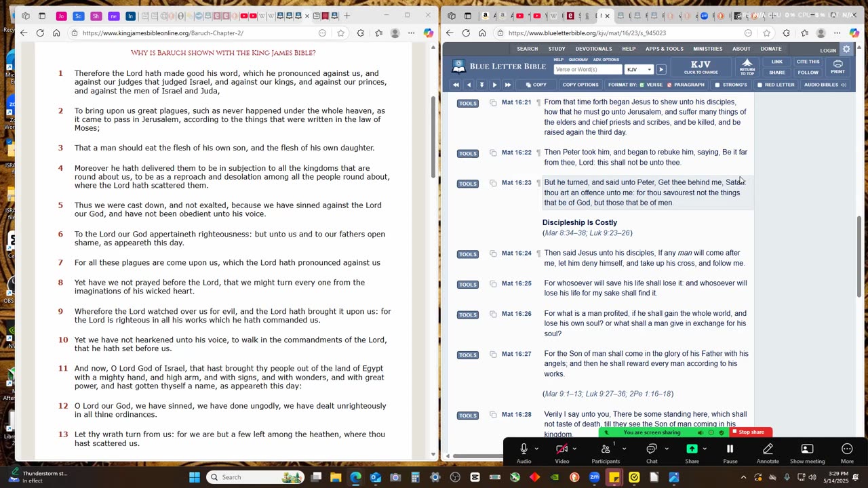Print page via Blue Letter Bible Print icon
The image size is (868, 488).
pyautogui.click(x=837, y=67)
